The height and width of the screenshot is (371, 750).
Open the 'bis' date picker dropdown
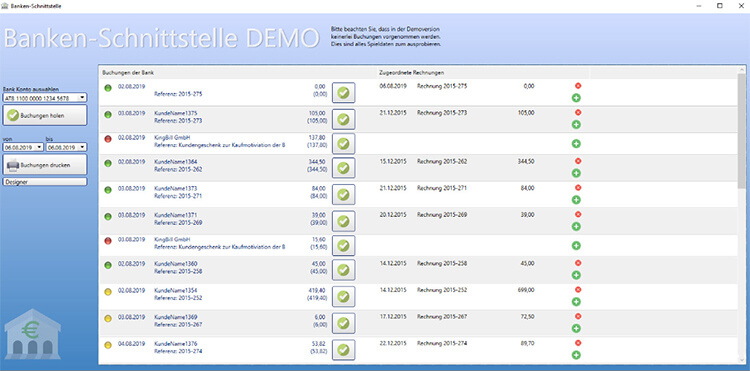click(x=83, y=147)
